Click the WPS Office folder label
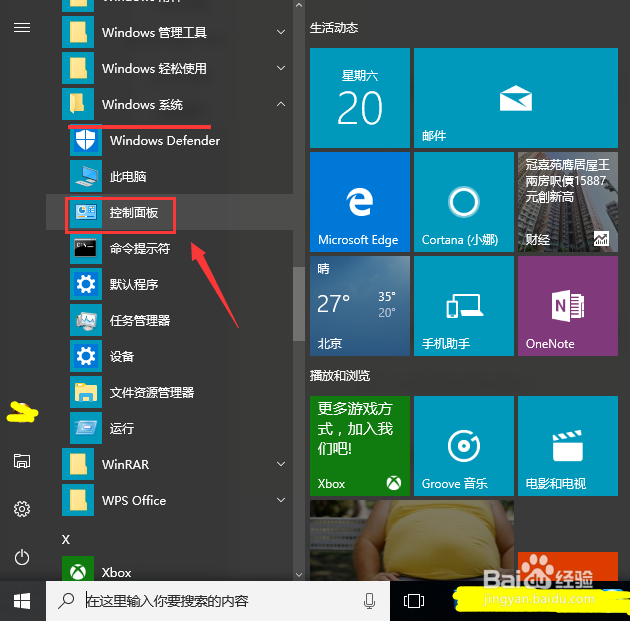The width and height of the screenshot is (630, 621). pyautogui.click(x=134, y=500)
